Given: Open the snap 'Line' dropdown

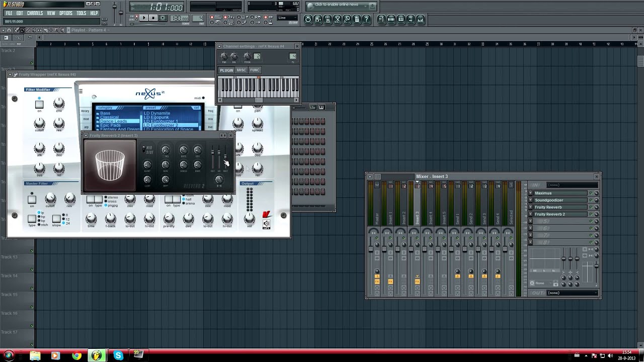Looking at the screenshot, I should 288,18.
